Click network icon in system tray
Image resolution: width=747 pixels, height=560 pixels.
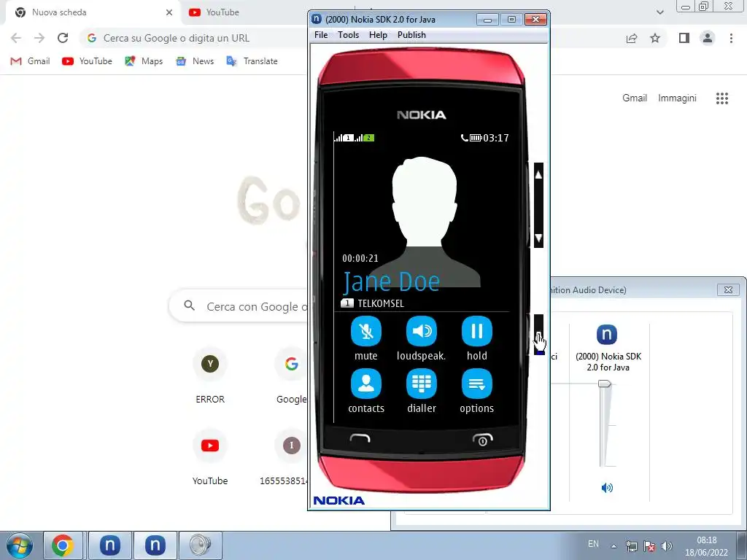tap(631, 546)
